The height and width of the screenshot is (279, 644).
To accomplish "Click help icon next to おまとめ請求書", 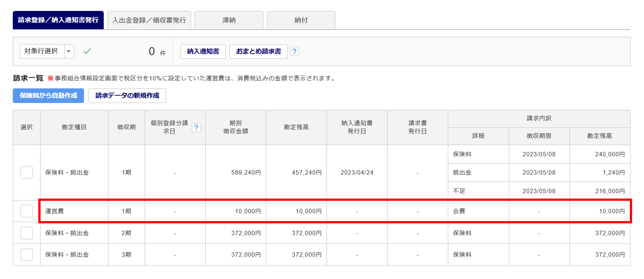I will pos(294,51).
